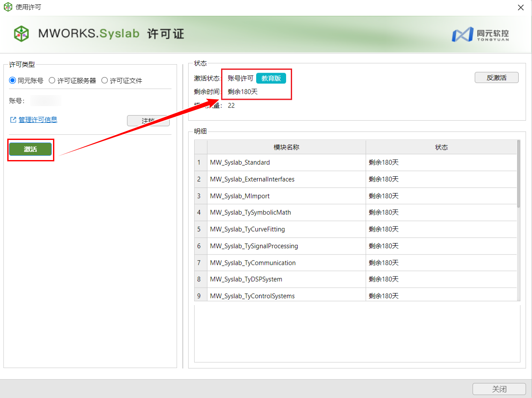Click row number 6 header cell

199,246
